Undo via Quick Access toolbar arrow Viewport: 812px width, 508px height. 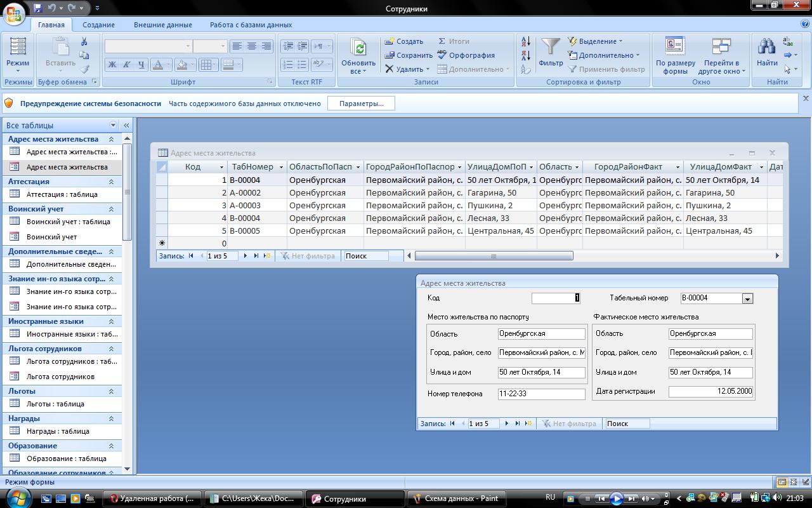pos(52,8)
